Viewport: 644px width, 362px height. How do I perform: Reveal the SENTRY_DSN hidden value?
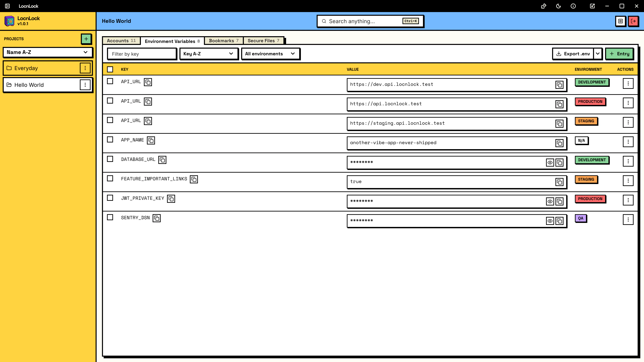[x=550, y=221]
